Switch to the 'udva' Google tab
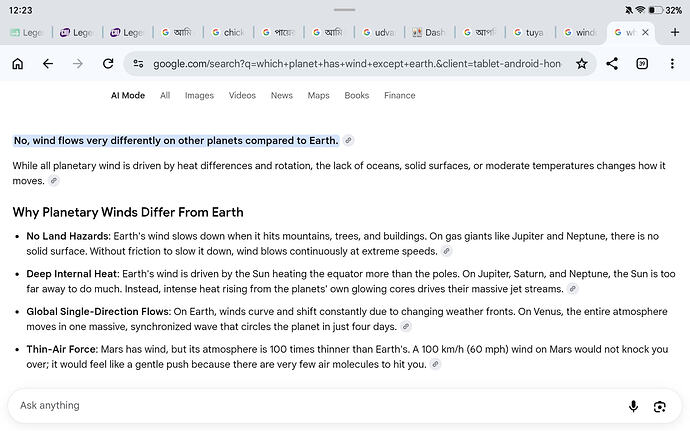Screen dimensions: 690x431 coord(379,32)
